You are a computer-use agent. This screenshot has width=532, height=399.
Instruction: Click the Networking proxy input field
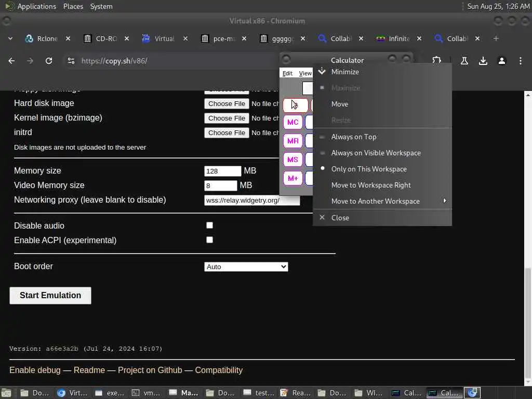tap(252, 200)
